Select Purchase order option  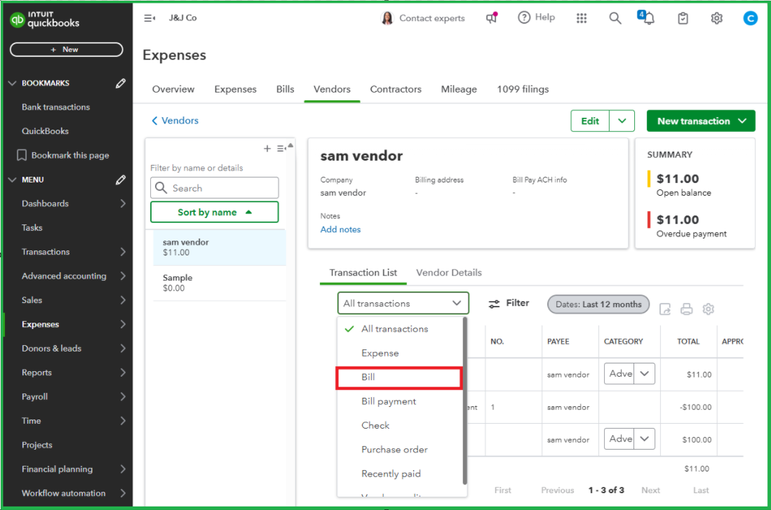(400, 450)
